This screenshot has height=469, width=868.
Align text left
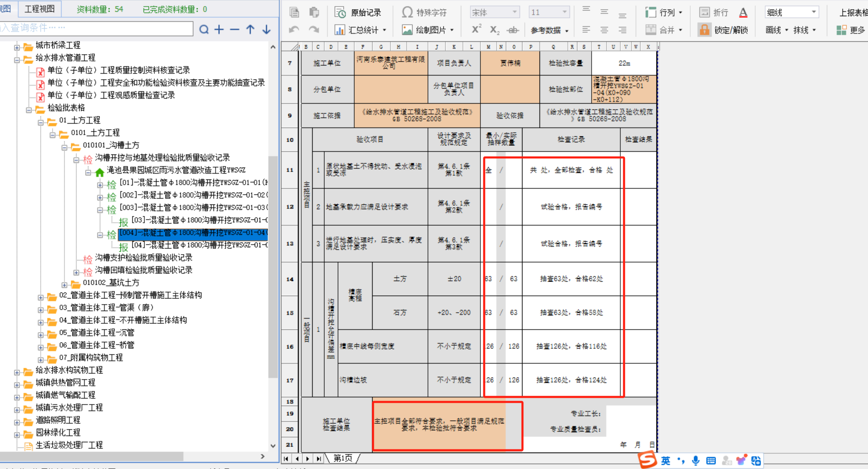[x=586, y=30]
